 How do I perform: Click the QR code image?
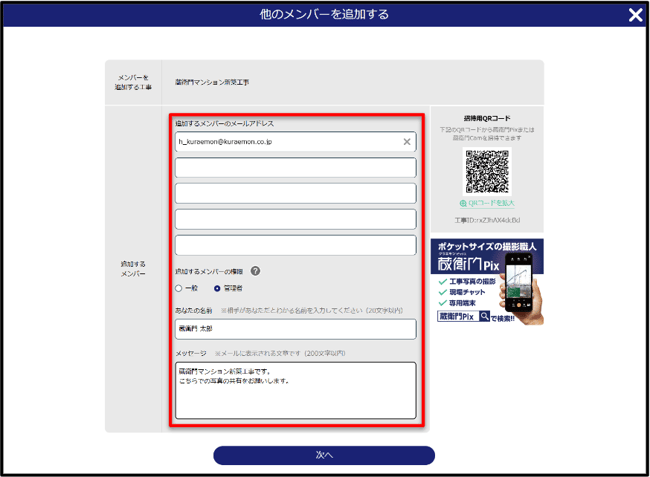pos(487,171)
